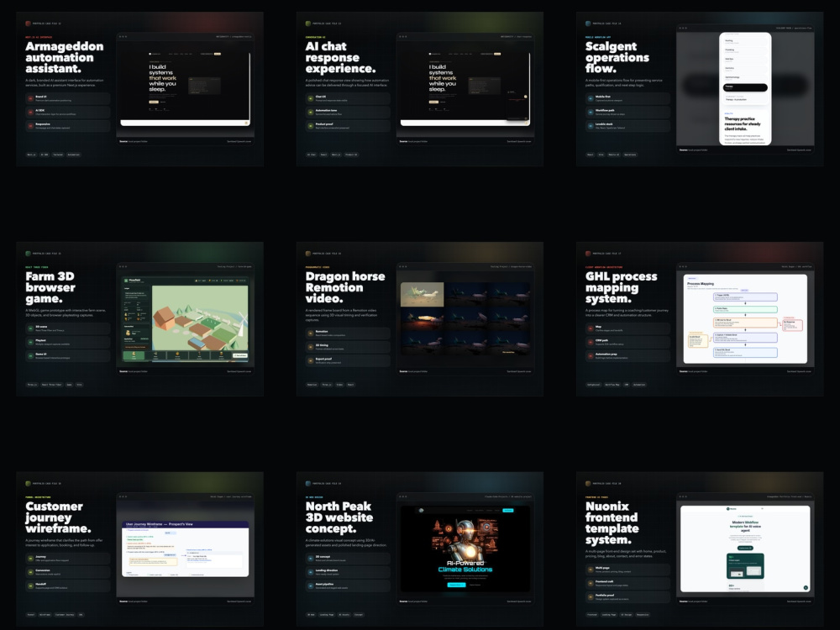Image resolution: width=840 pixels, height=630 pixels.
Task: Click the icon beside Product proof feature
Action: [x=311, y=126]
